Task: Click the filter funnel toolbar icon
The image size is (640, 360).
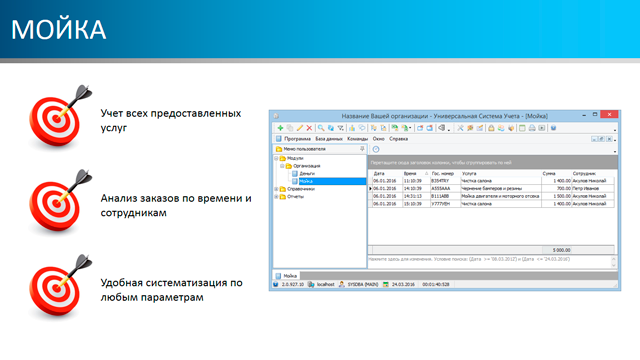Action: click(x=340, y=128)
